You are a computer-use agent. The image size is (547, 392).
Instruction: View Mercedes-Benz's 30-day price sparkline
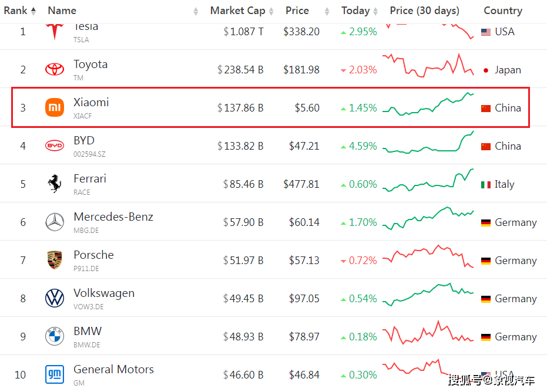(428, 218)
